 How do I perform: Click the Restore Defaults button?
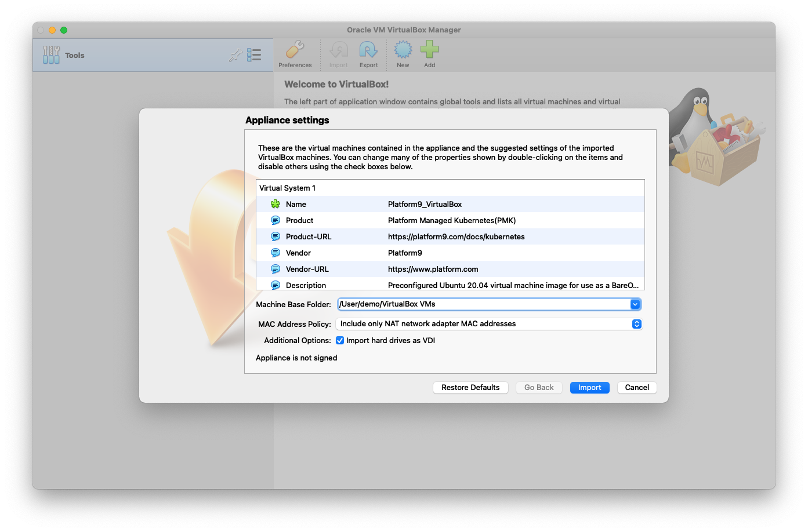coord(470,388)
